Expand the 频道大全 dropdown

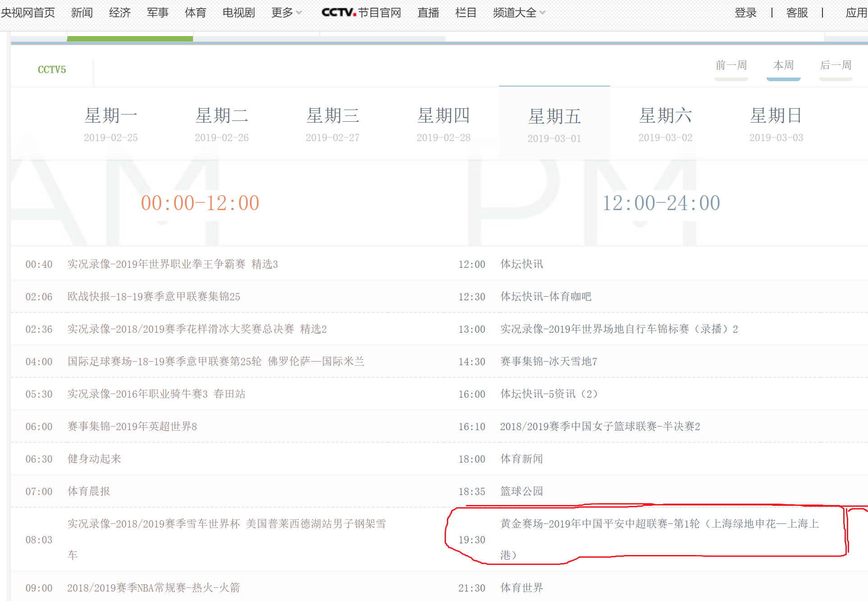point(519,13)
